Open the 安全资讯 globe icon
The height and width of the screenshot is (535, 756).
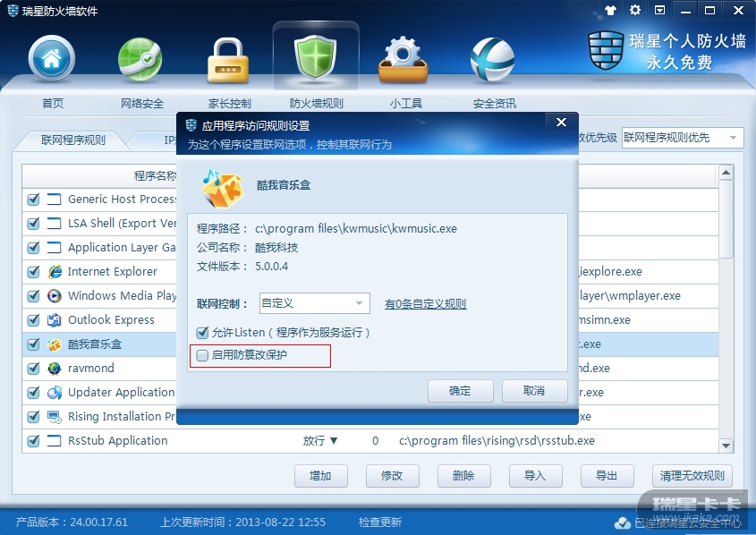pos(493,60)
